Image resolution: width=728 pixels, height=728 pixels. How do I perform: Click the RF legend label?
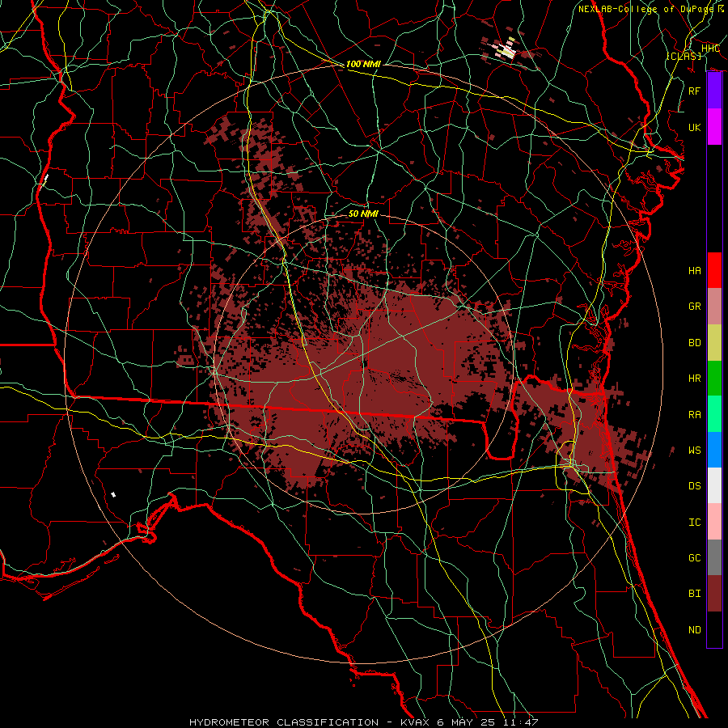pyautogui.click(x=694, y=91)
